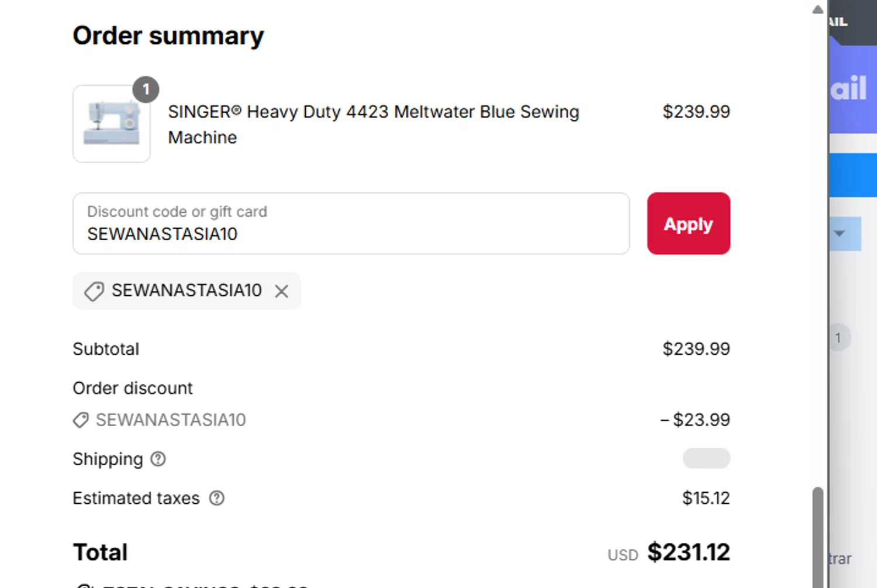
Task: Open the SINGER sewing machine product thumbnail
Action: click(112, 124)
